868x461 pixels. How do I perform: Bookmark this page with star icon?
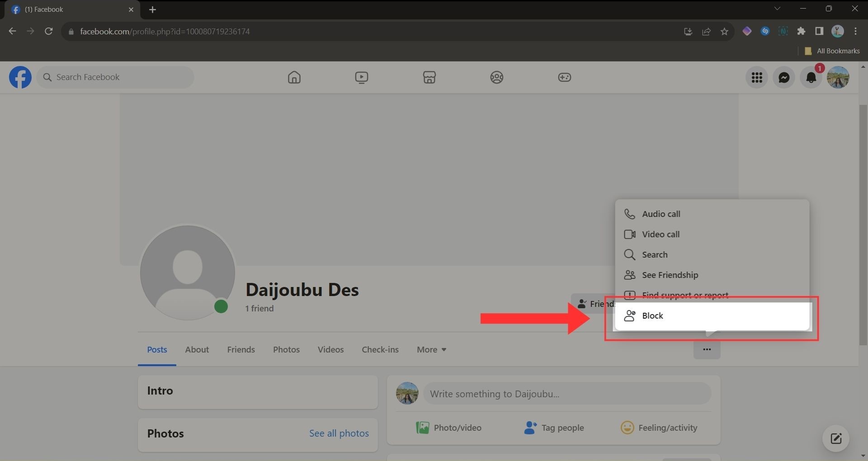pyautogui.click(x=724, y=31)
